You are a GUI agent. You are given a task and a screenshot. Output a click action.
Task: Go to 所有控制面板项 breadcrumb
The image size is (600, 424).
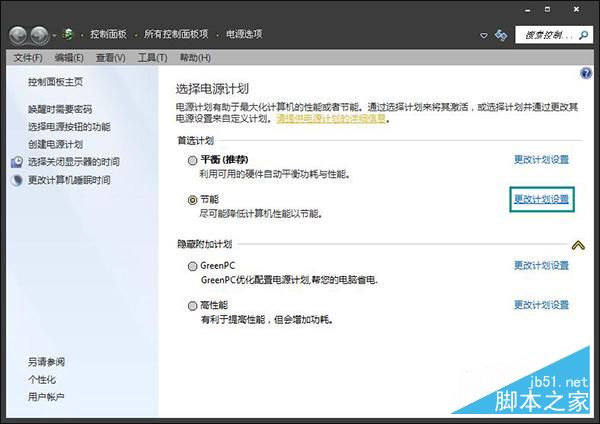(176, 34)
